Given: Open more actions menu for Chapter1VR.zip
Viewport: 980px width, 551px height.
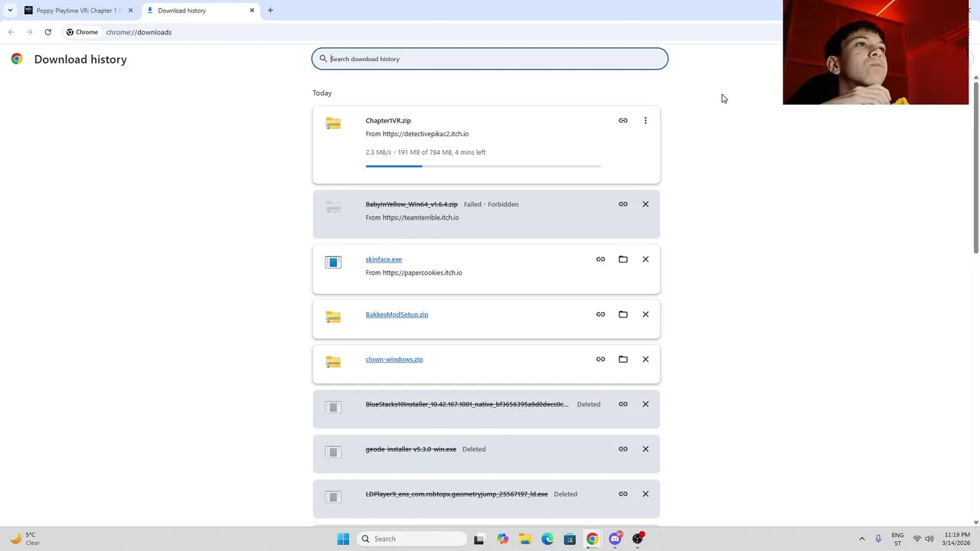Looking at the screenshot, I should click(x=645, y=120).
